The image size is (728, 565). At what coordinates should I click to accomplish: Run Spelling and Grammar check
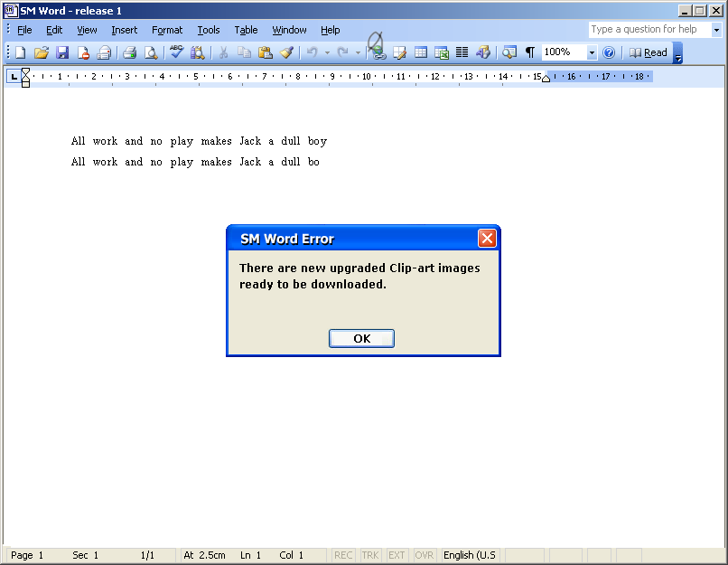point(174,52)
